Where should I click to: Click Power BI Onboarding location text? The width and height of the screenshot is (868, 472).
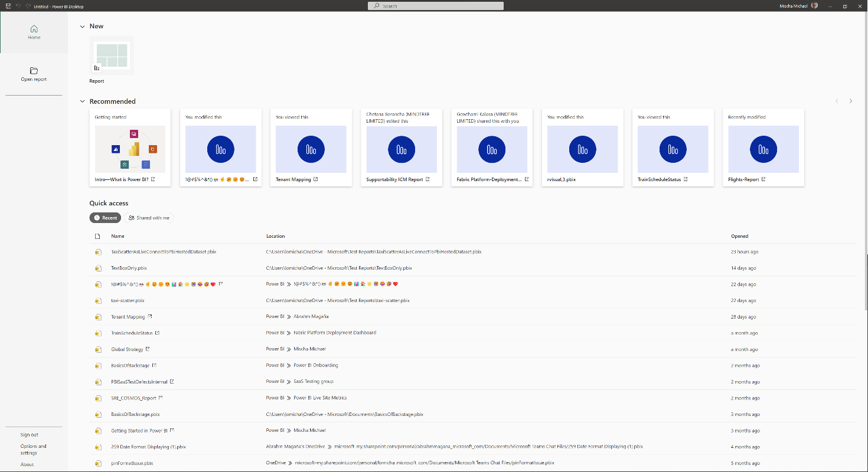tap(316, 365)
